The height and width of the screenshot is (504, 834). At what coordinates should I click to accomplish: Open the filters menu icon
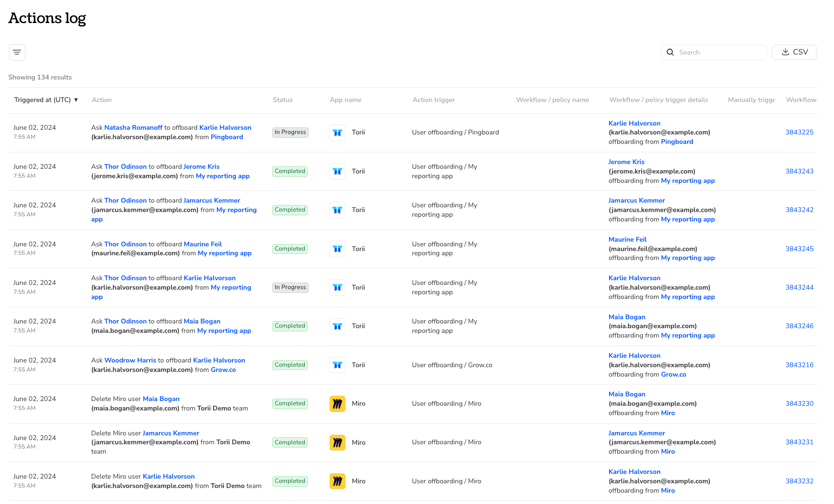tap(17, 52)
